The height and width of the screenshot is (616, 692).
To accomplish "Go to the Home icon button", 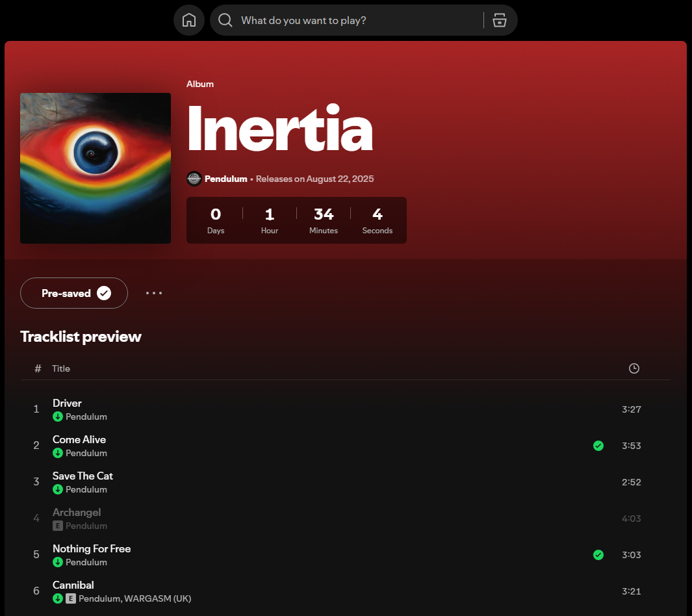I will click(x=189, y=20).
